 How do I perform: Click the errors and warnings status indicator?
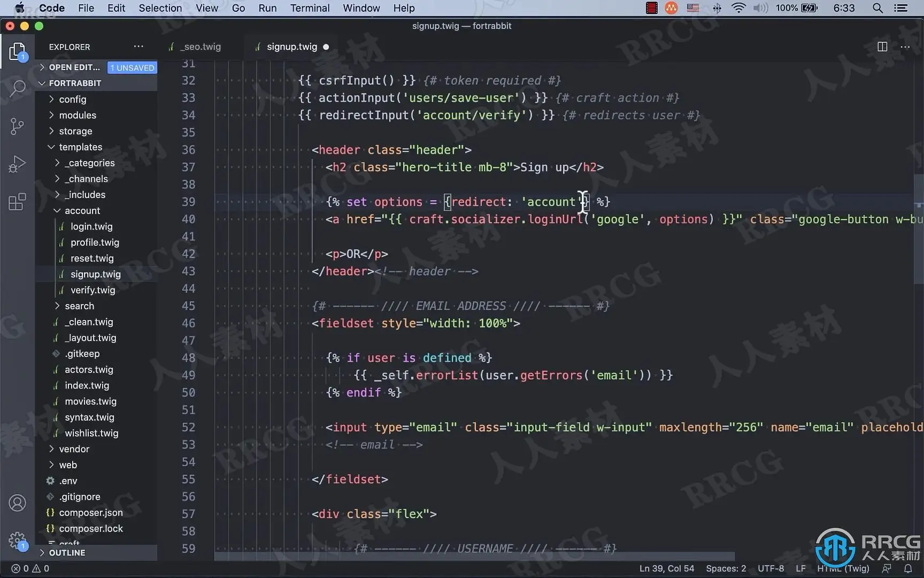30,568
